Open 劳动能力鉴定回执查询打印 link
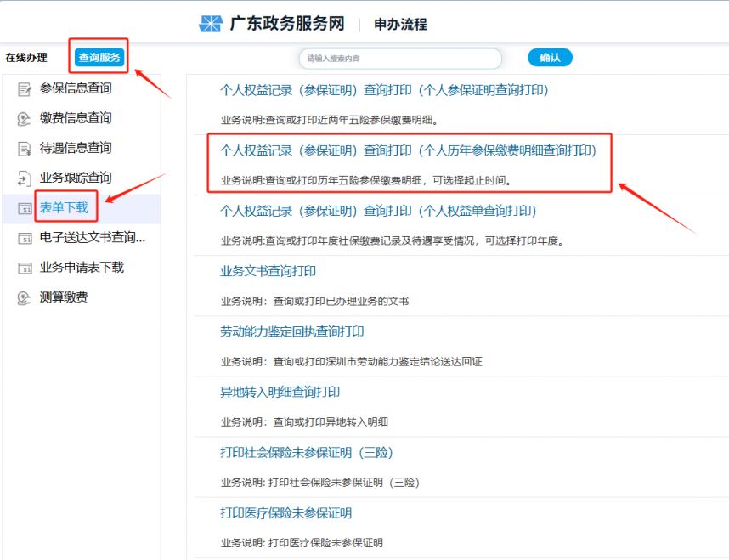This screenshot has height=560, width=729. tap(293, 331)
